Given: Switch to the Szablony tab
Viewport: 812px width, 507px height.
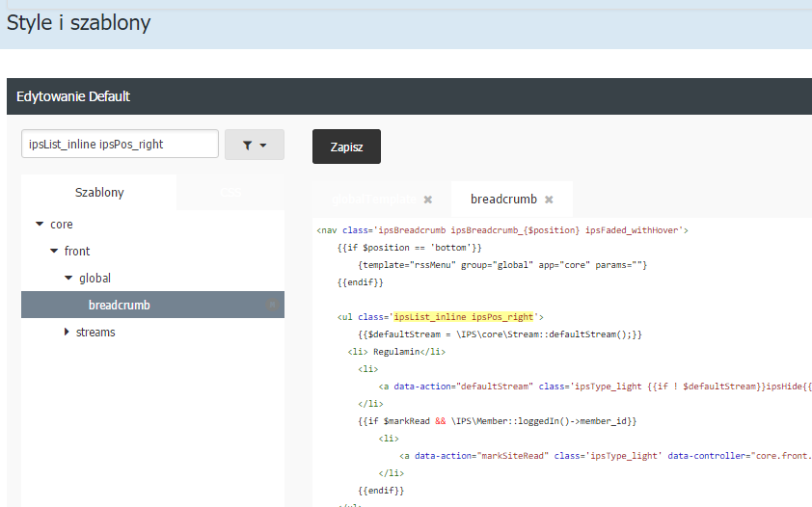Looking at the screenshot, I should coord(99,193).
